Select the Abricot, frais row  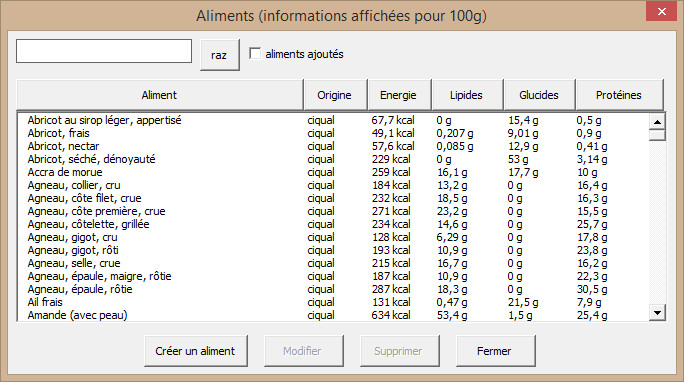[333, 133]
